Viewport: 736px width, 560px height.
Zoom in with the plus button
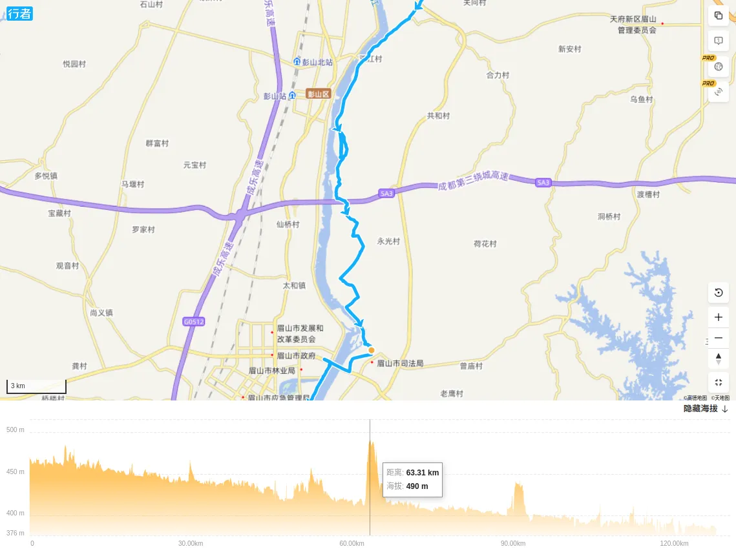pyautogui.click(x=718, y=317)
